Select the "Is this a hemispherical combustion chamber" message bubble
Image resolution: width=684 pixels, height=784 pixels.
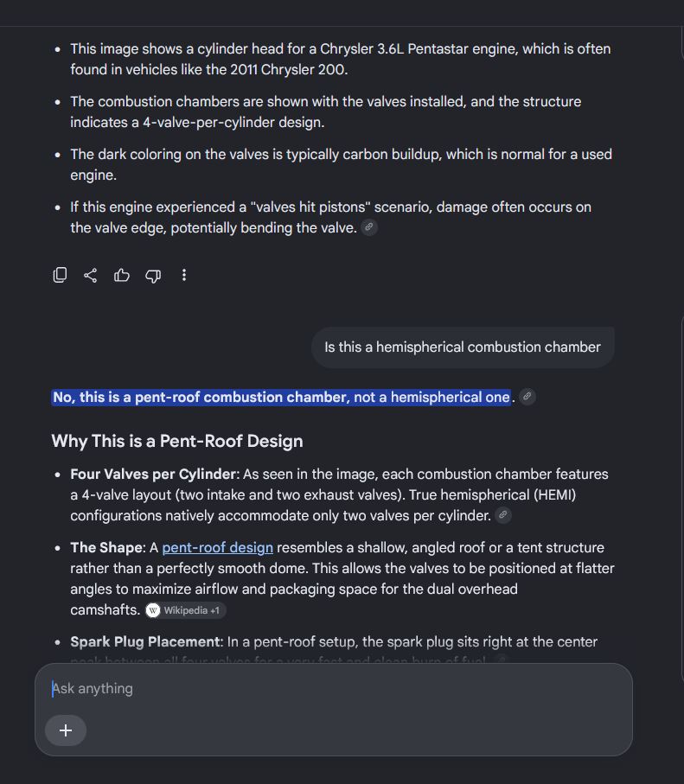463,347
